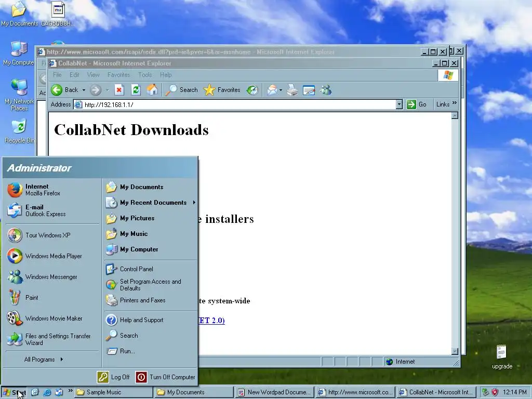Expand the Back button history dropdown arrow
The height and width of the screenshot is (399, 532).
point(84,90)
